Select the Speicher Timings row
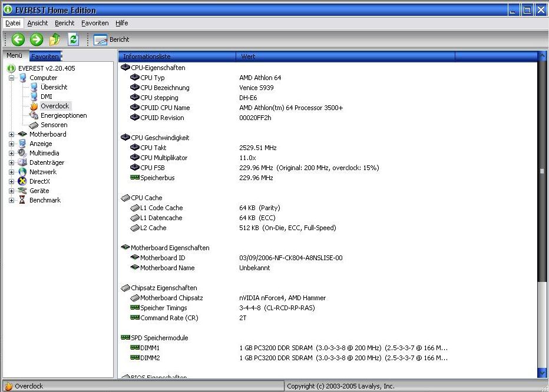549x392 pixels. [x=328, y=308]
